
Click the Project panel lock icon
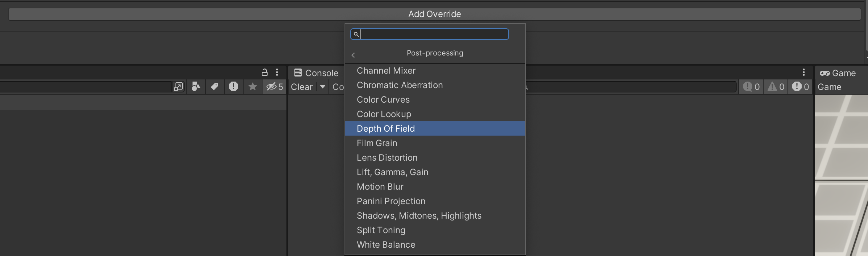265,72
